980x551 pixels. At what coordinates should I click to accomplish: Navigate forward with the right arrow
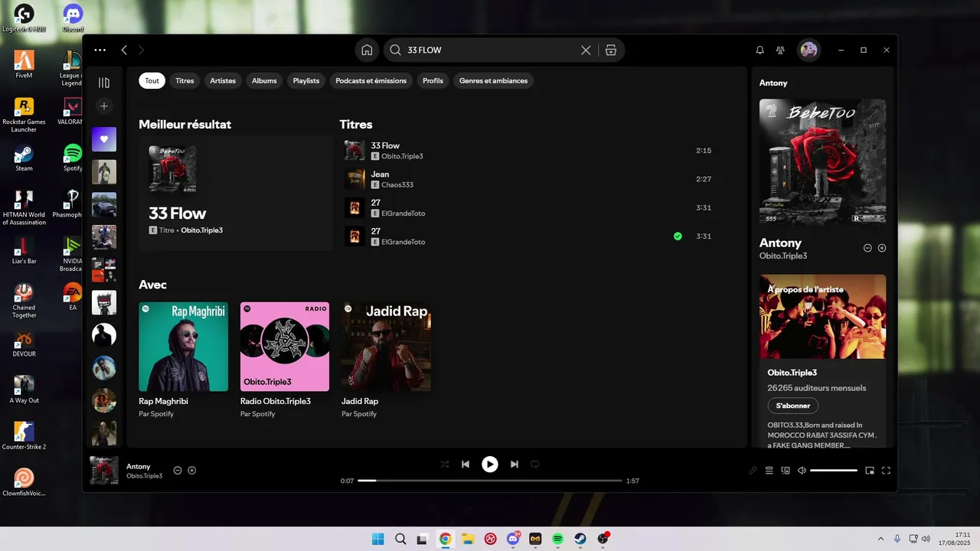pos(141,50)
